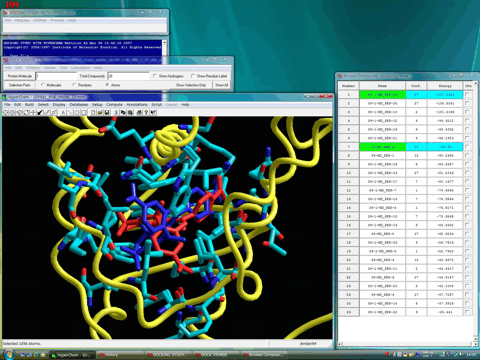
Task: Open Option menu in Dock Viewer window
Action: click(x=50, y=68)
